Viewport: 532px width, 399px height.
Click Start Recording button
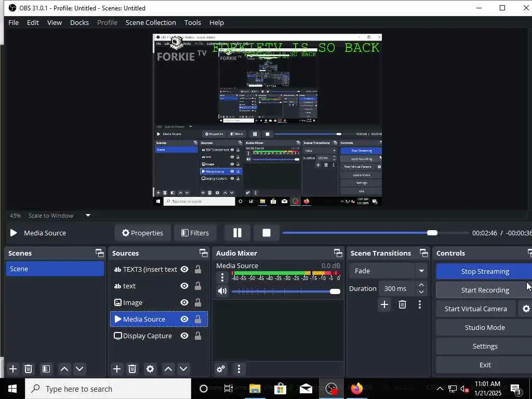click(x=485, y=290)
